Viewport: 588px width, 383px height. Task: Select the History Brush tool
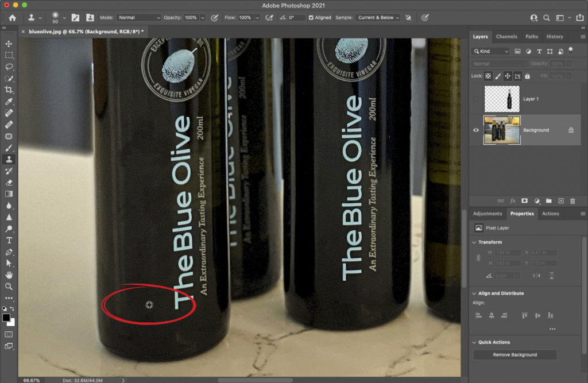point(9,171)
